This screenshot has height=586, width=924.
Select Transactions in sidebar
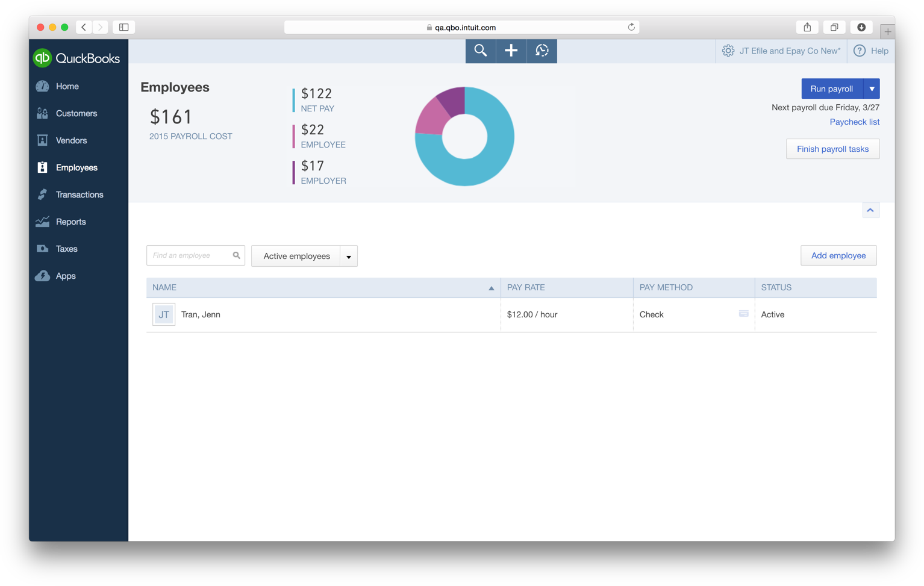click(x=80, y=195)
